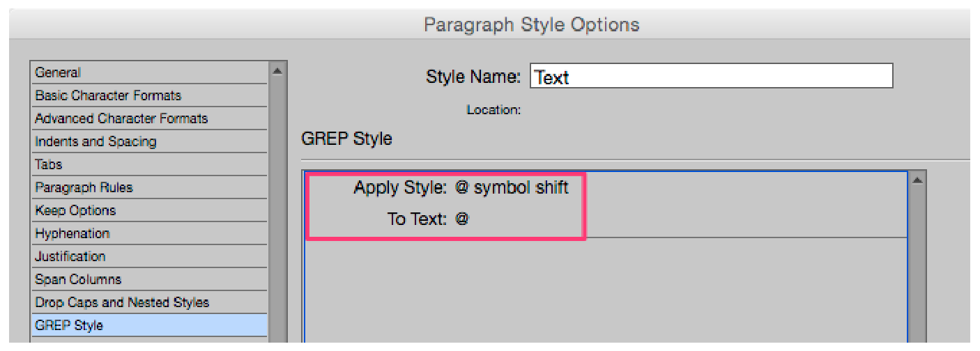Screen dimensions: 980x351
Task: Select Basic Character Formats in sidebar
Action: 108,95
